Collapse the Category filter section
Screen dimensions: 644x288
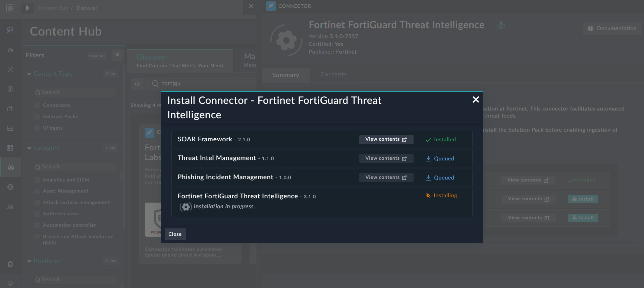click(x=30, y=148)
